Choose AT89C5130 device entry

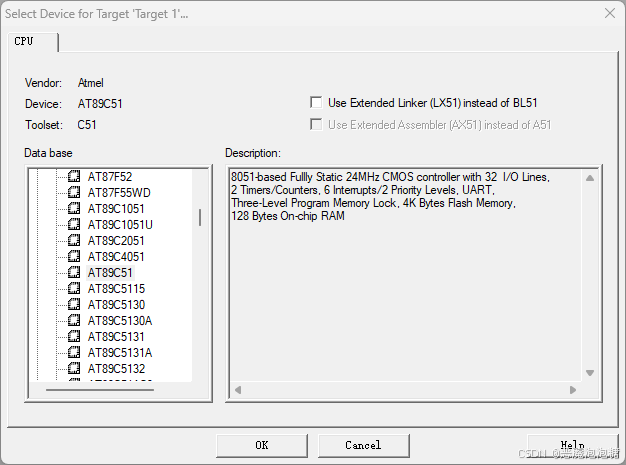(x=116, y=305)
